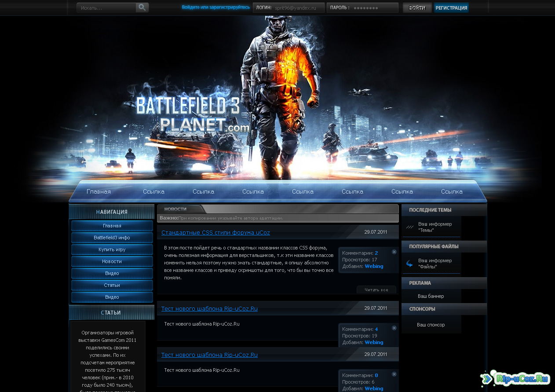Click the Ваш информер "Файлы" text
The image size is (555, 392).
point(435,264)
